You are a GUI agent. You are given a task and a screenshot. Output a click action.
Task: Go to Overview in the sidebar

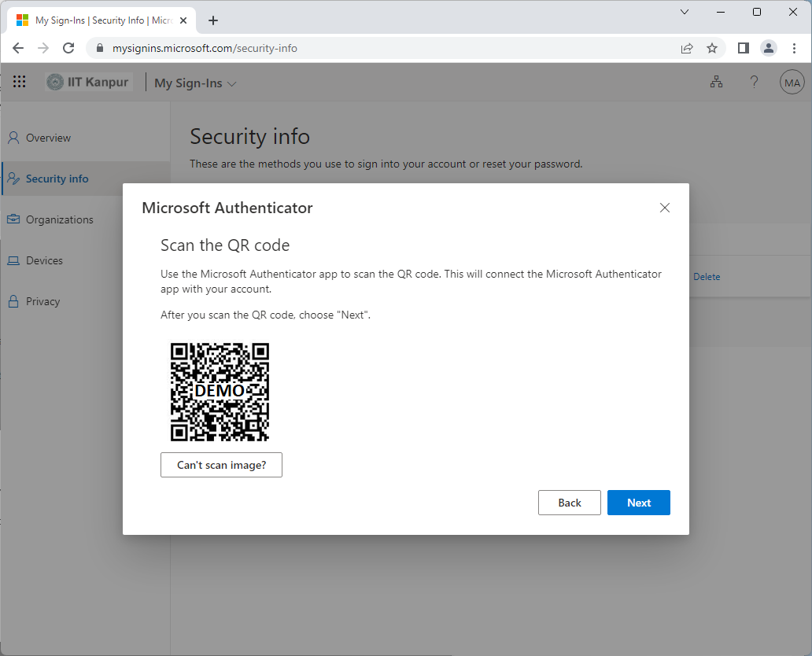tap(86, 138)
